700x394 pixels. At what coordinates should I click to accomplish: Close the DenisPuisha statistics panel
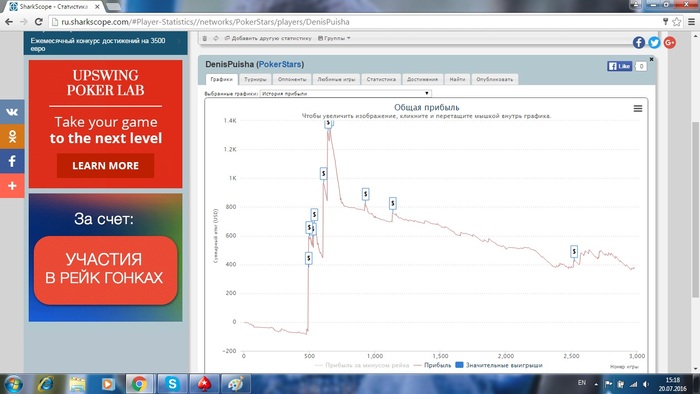click(x=651, y=59)
